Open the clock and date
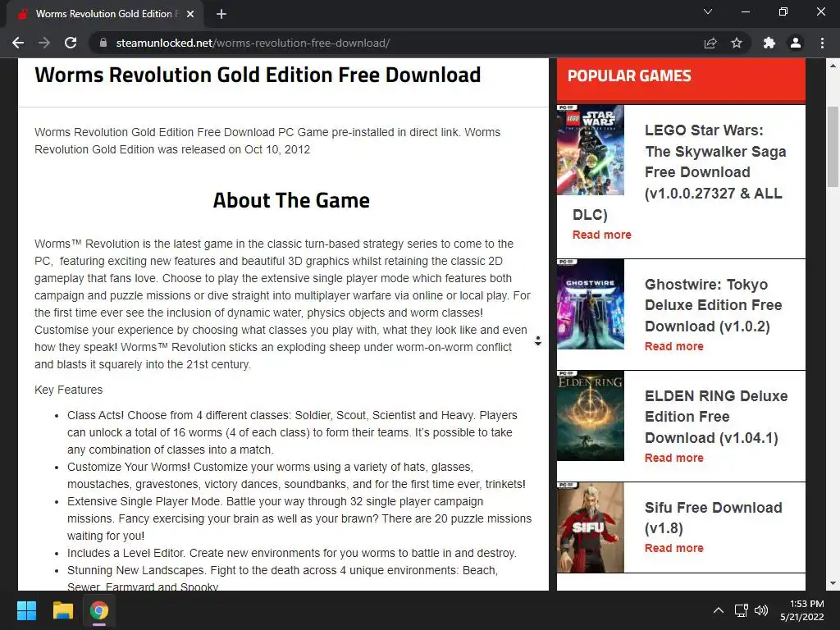 tap(802, 610)
